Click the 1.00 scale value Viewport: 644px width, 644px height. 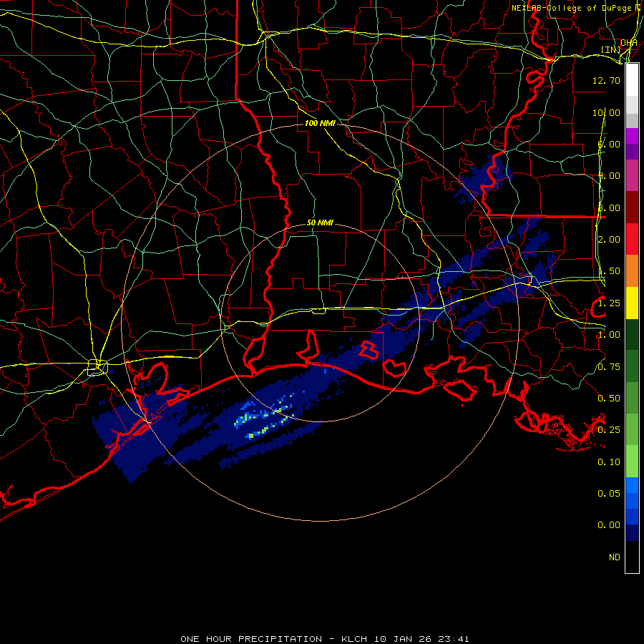609,335
